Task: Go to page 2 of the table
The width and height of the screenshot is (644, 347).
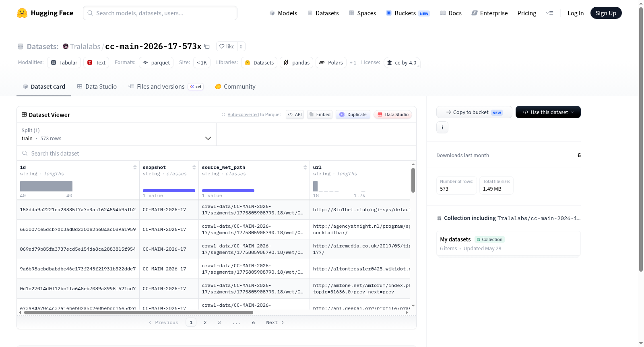Action: (205, 322)
